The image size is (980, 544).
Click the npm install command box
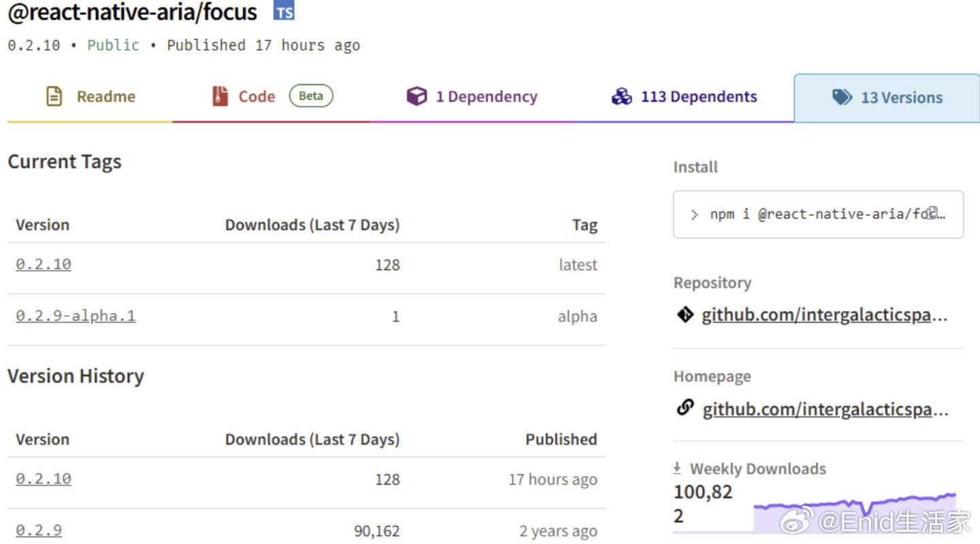(818, 214)
